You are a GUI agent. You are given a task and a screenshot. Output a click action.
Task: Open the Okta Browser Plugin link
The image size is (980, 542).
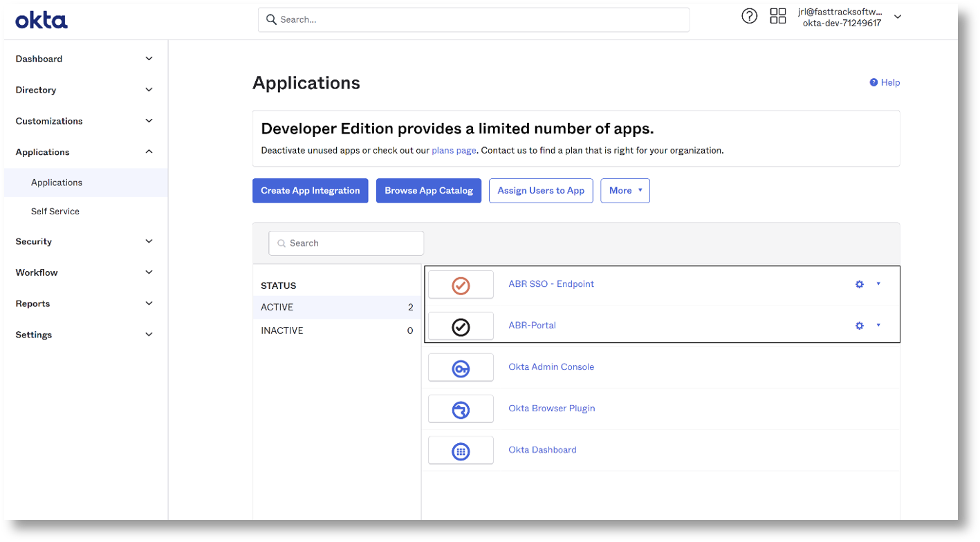coord(552,409)
